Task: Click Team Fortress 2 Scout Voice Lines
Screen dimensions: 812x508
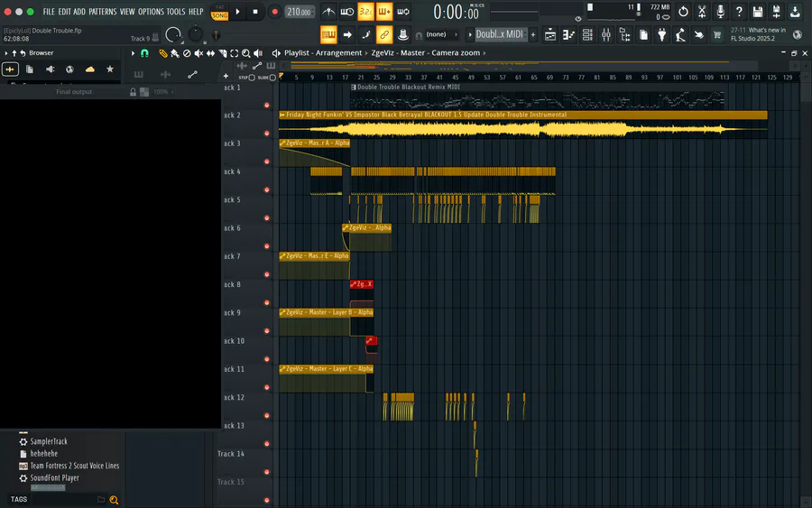Action: [x=75, y=466]
